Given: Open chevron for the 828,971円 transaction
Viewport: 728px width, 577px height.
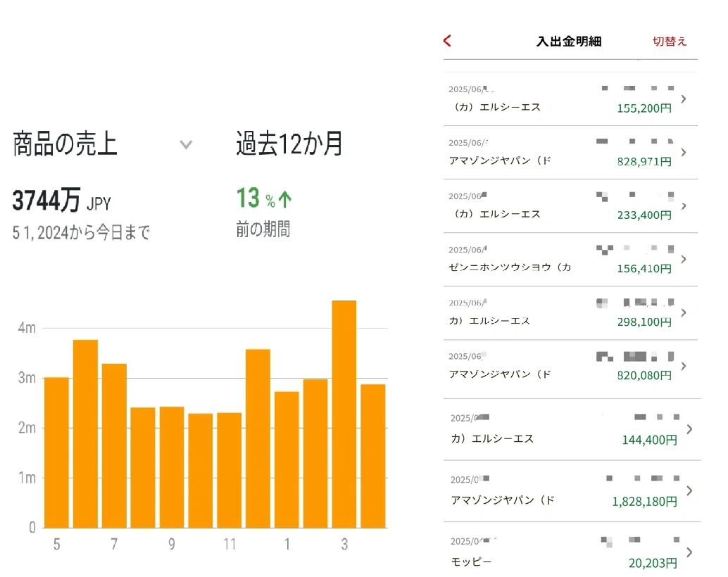Looking at the screenshot, I should [684, 152].
